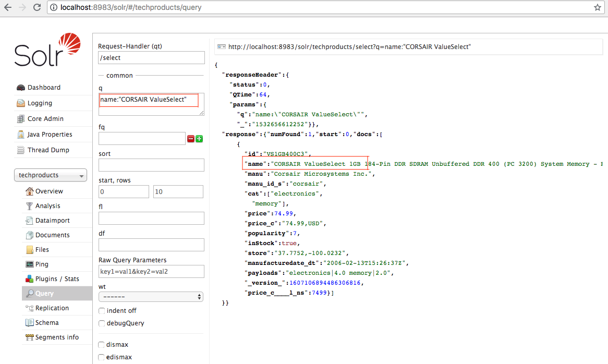The width and height of the screenshot is (608, 364).
Task: Click the Solr logo
Action: (x=47, y=50)
